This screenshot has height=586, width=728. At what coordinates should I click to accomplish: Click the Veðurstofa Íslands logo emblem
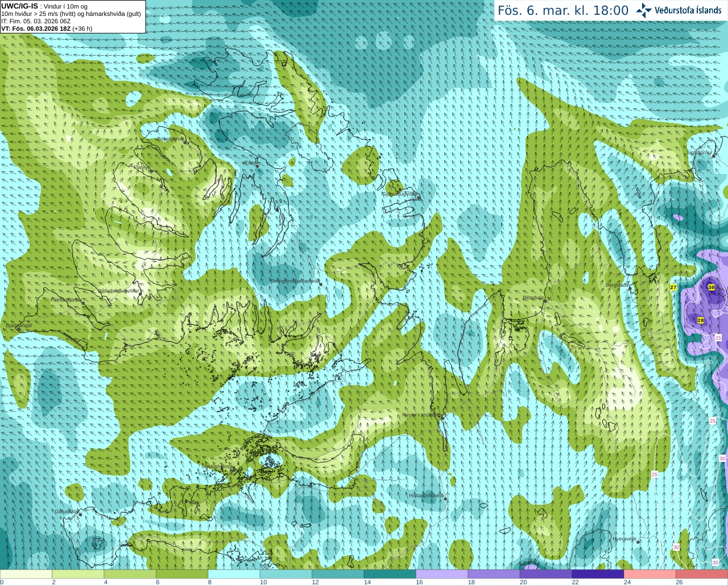[x=644, y=10]
